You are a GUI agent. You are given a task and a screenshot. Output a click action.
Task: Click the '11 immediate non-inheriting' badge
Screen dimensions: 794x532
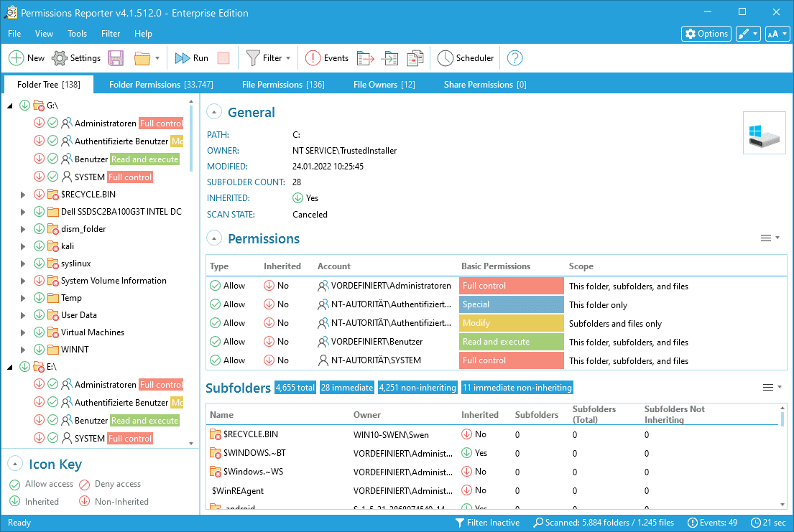click(517, 388)
